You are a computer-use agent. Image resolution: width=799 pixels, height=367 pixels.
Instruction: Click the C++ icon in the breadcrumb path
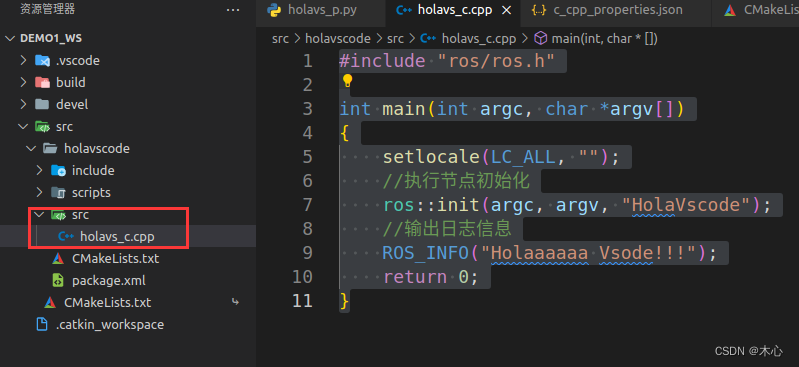pos(427,38)
